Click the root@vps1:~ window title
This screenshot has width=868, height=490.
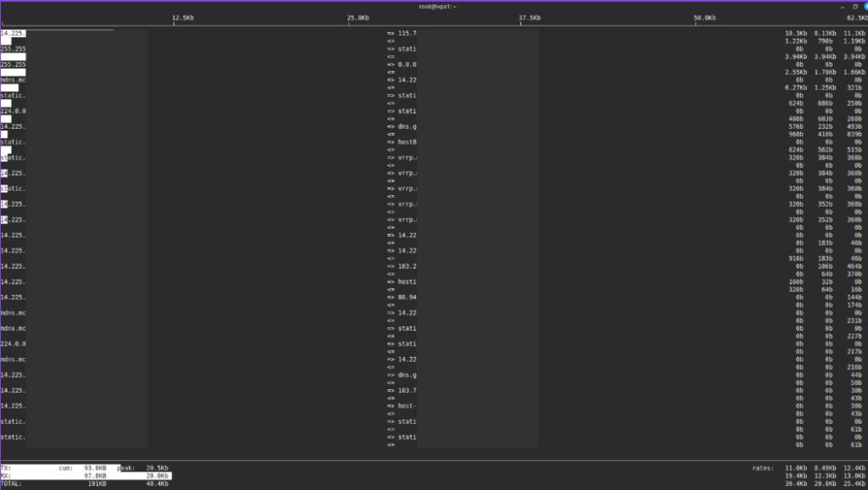pos(437,6)
